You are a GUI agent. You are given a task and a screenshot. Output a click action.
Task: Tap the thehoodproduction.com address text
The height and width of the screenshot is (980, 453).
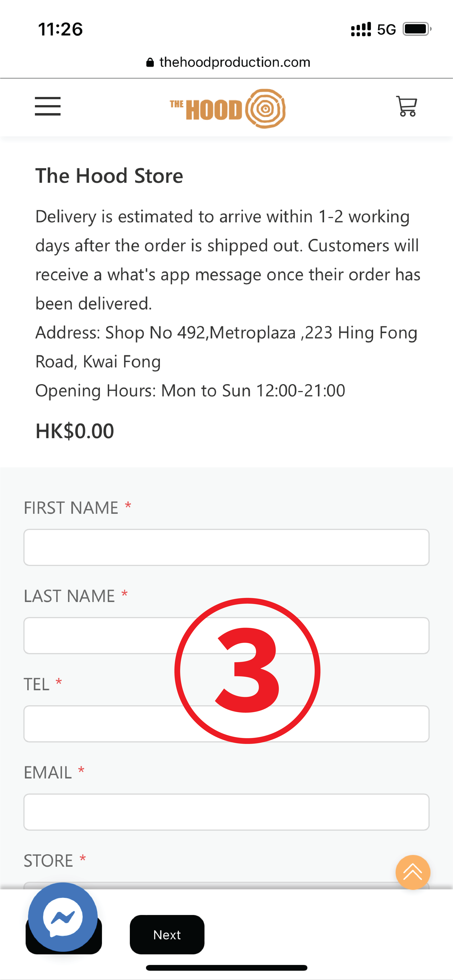[x=235, y=62]
